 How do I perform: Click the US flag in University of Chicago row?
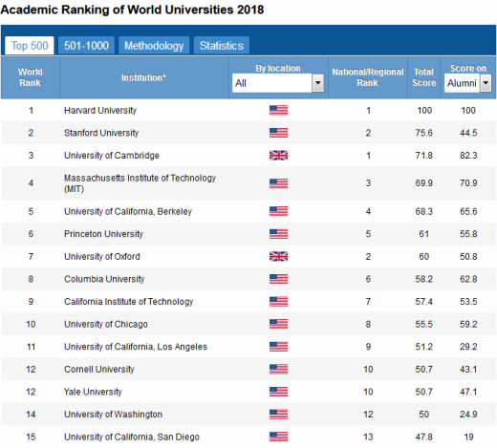[x=278, y=324]
